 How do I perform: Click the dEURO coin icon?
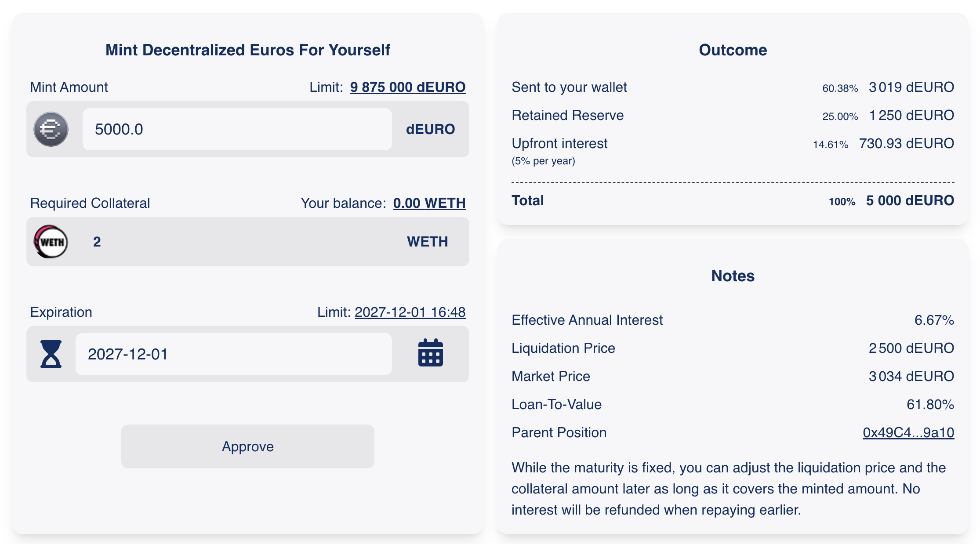point(51,129)
